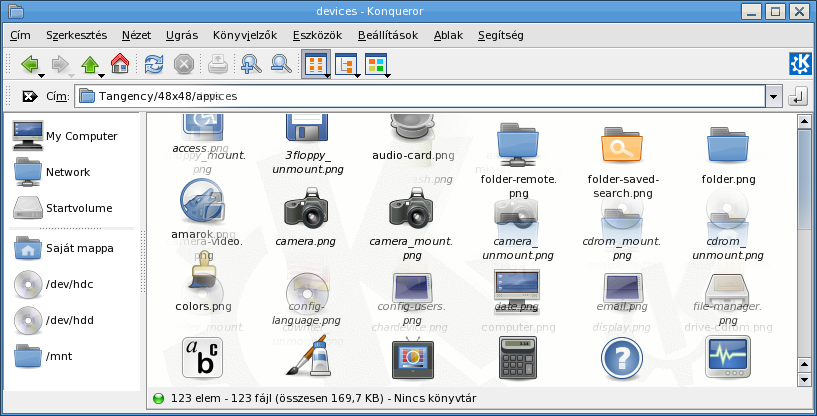Open the Segítség menu
Screen dimensions: 817x416
click(501, 35)
